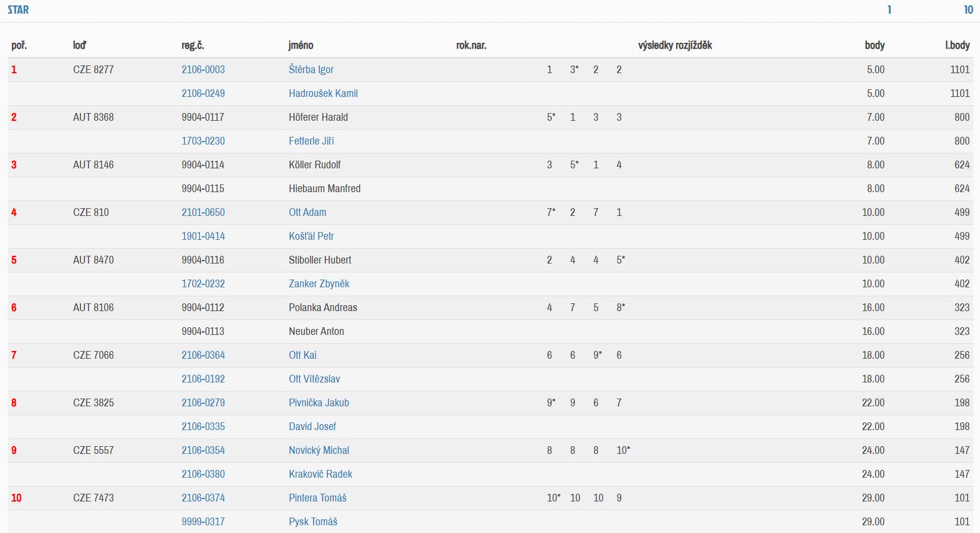Open Novický Michal's profile link
This screenshot has height=533, width=980.
[319, 450]
